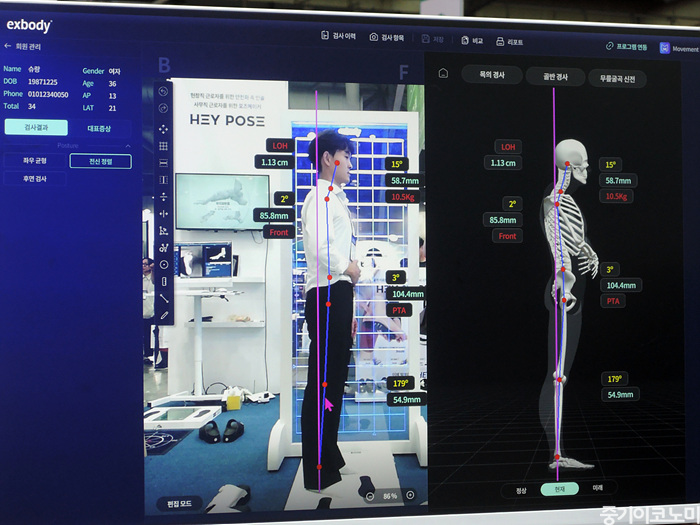Open the 리포트 print report

(509, 42)
